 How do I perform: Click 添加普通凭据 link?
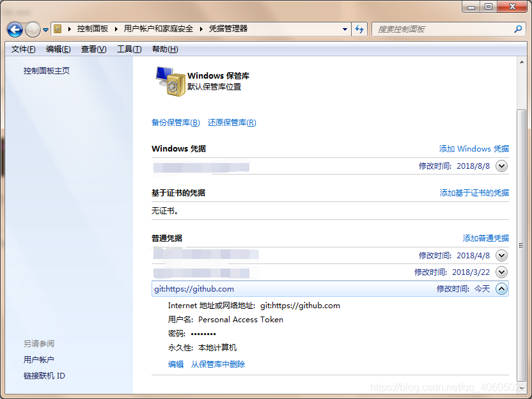click(486, 238)
